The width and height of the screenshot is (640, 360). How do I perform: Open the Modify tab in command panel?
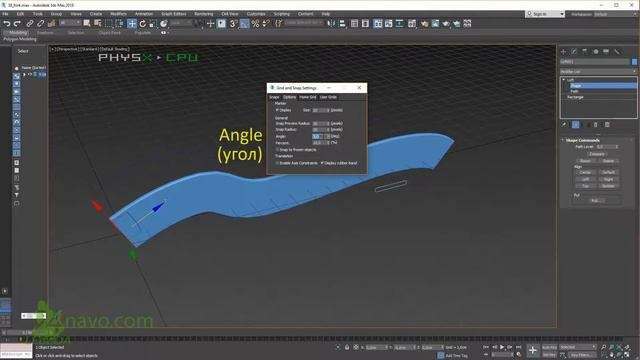(574, 52)
